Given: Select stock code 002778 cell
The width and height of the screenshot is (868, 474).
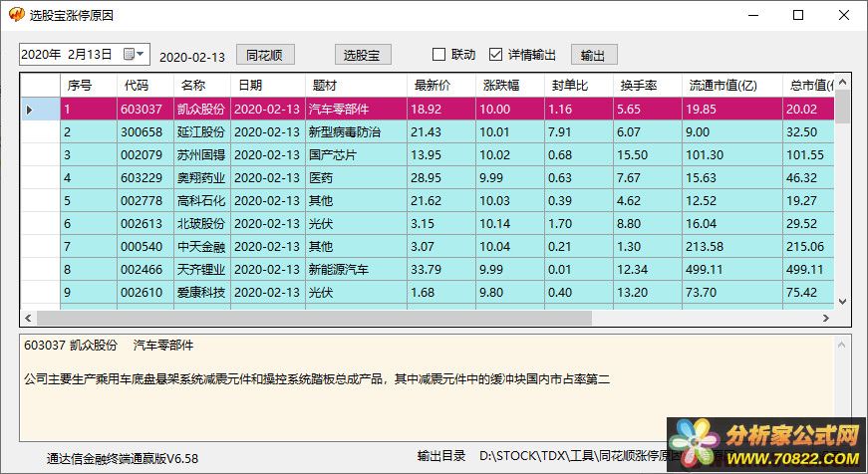Looking at the screenshot, I should pyautogui.click(x=145, y=201).
